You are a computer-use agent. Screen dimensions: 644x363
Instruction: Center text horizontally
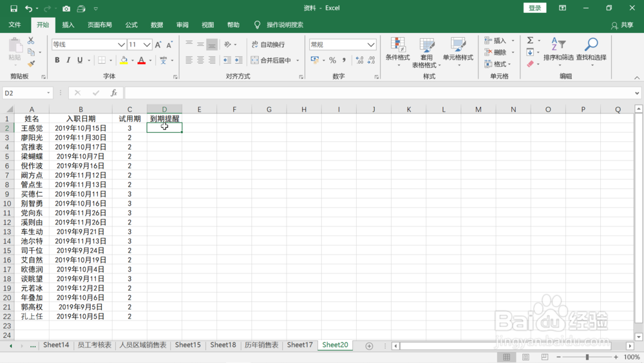tap(200, 60)
